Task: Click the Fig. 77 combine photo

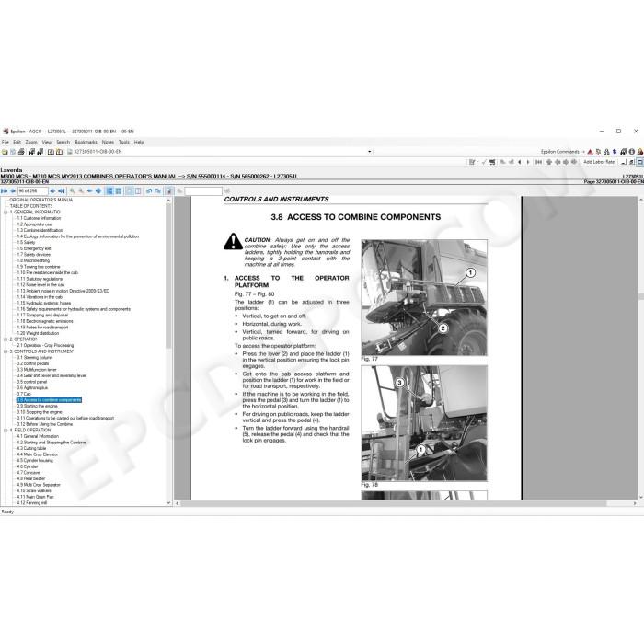Action: [424, 297]
